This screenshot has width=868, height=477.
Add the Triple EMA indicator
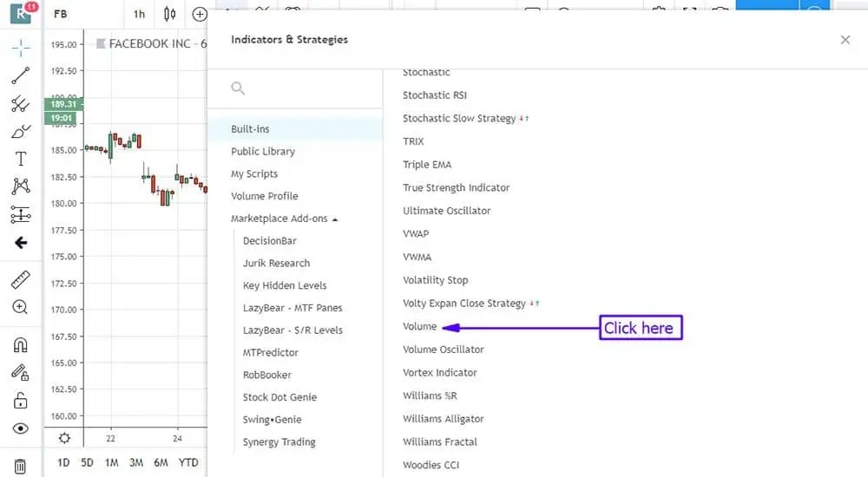(427, 165)
